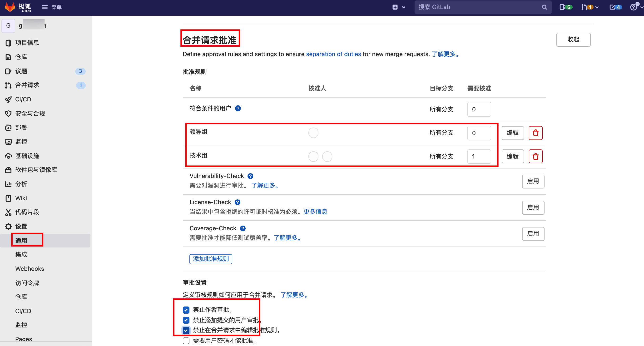Click the search magnifier icon
This screenshot has width=644, height=346.
coord(544,7)
